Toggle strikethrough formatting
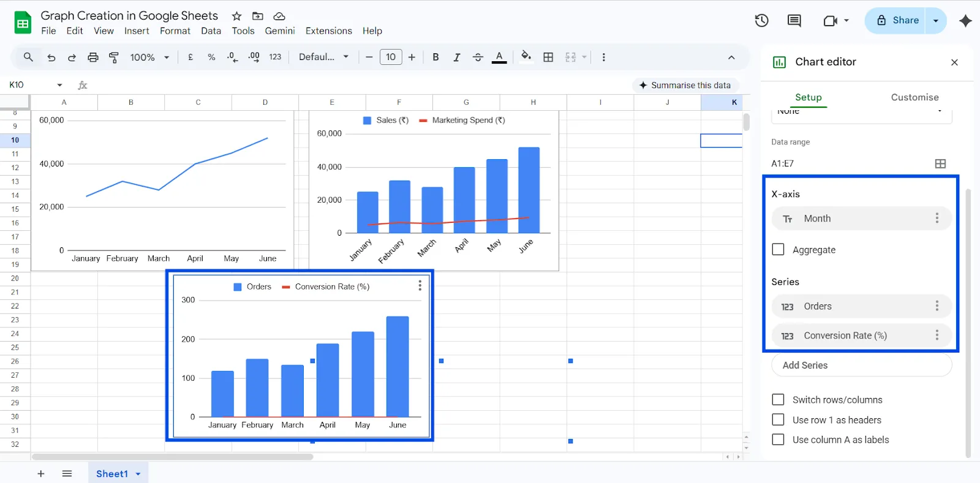The width and height of the screenshot is (980, 483). (x=478, y=57)
